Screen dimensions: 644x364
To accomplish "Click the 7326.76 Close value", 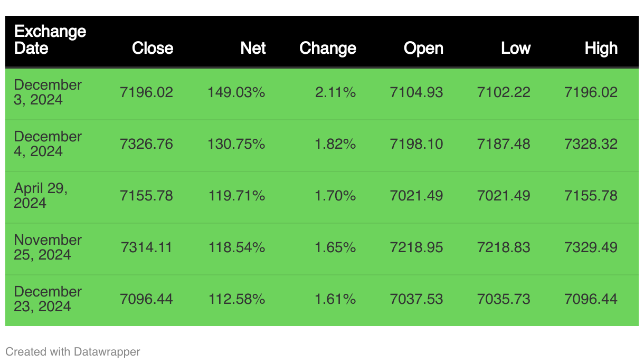I will 146,144.
